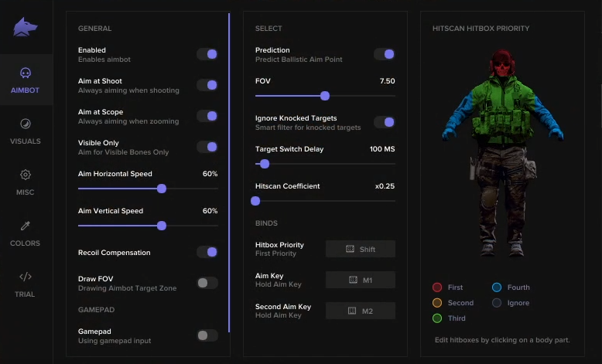Select the blue Fourth priority swatch

(497, 287)
